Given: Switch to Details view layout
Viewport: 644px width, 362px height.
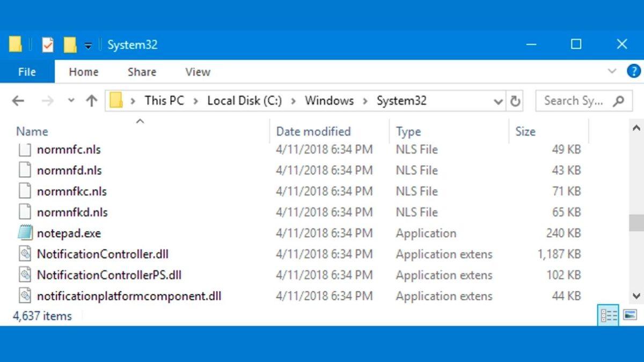Looking at the screenshot, I should pos(608,315).
